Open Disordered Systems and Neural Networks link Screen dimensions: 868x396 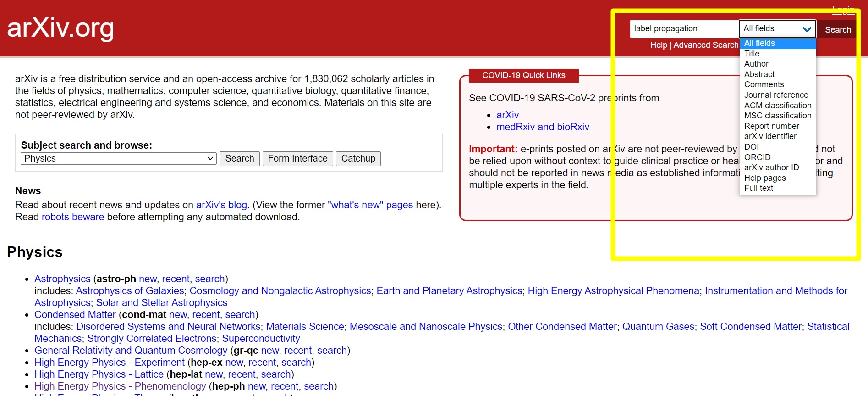pyautogui.click(x=168, y=327)
